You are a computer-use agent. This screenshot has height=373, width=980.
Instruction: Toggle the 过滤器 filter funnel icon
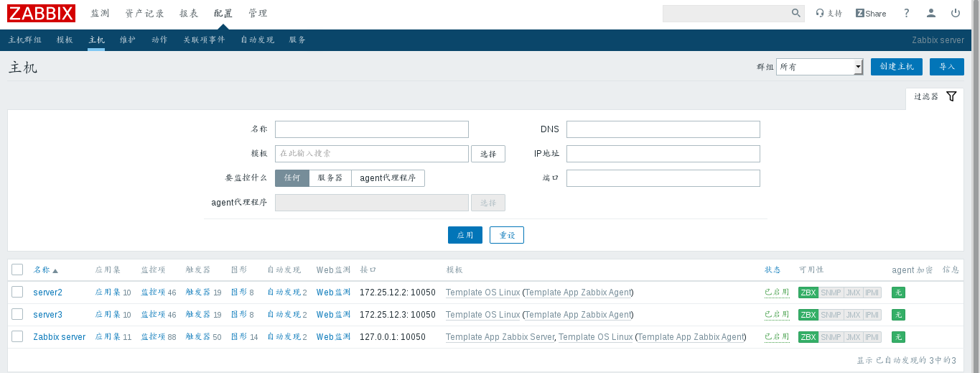(951, 96)
